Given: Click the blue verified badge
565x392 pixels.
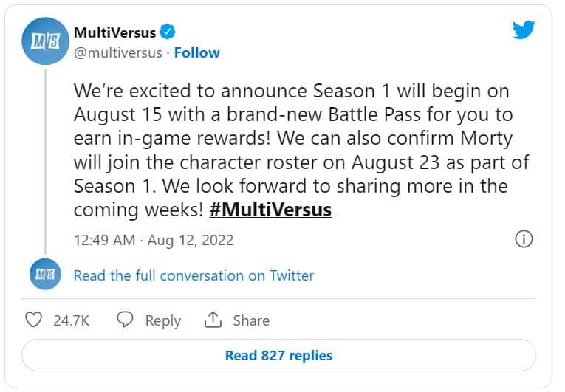Looking at the screenshot, I should [x=167, y=32].
